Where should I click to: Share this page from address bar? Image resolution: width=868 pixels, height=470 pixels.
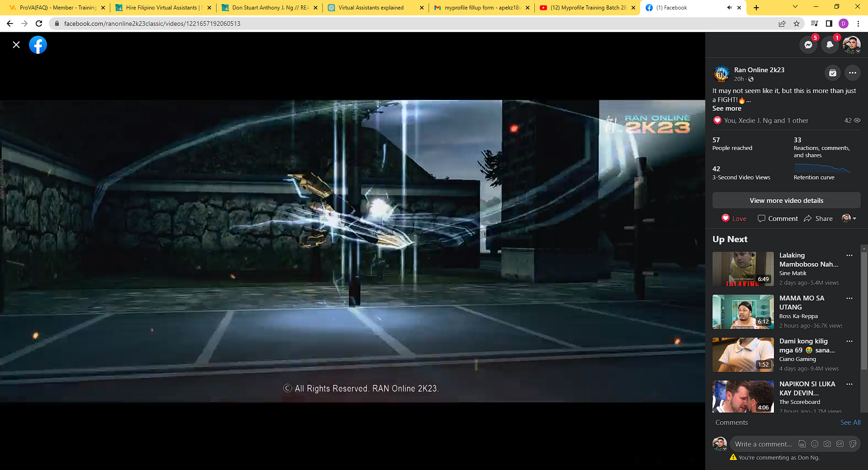pos(782,23)
